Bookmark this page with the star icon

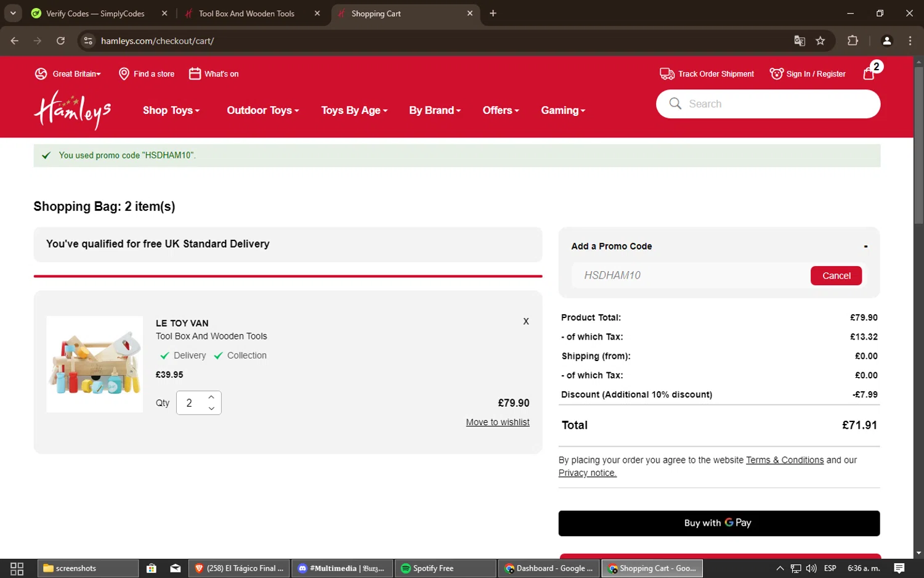pos(820,41)
